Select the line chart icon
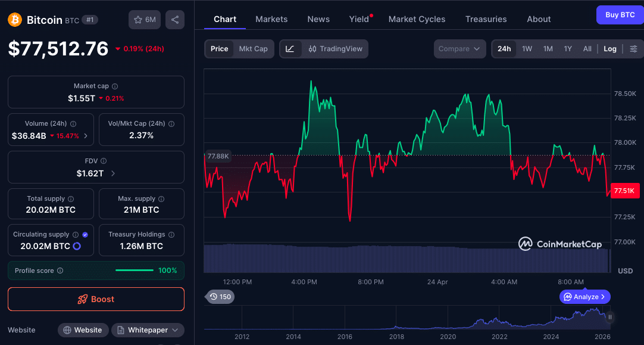Screen dimensions: 644x345 click(290, 49)
